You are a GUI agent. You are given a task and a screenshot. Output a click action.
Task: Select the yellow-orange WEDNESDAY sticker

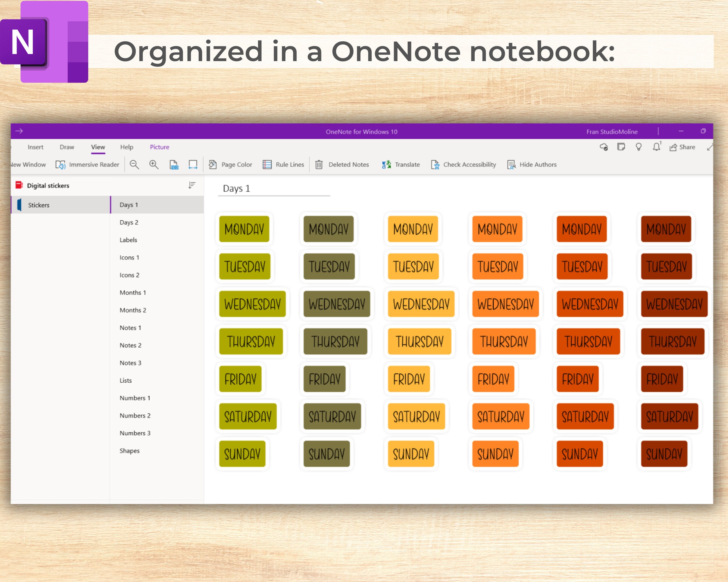pos(421,304)
